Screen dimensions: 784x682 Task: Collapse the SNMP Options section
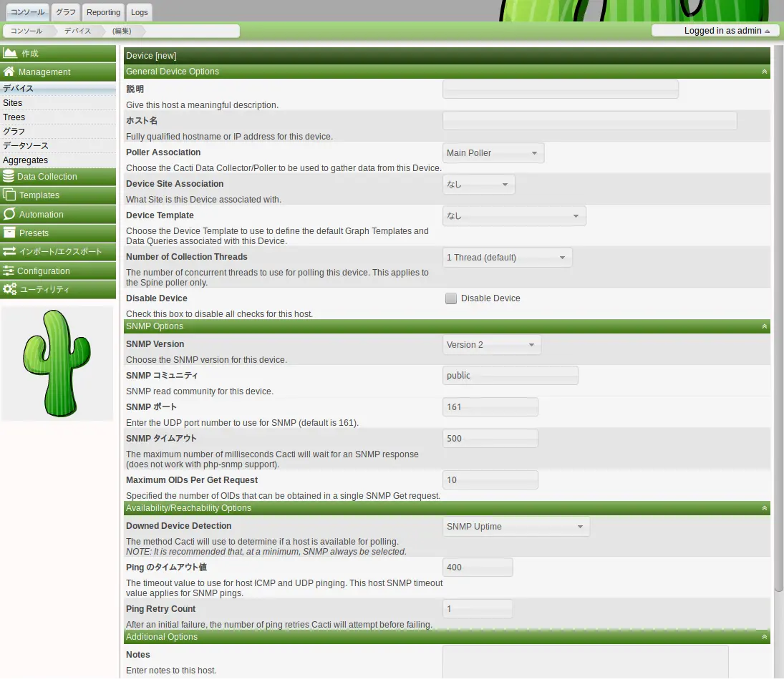tap(764, 326)
